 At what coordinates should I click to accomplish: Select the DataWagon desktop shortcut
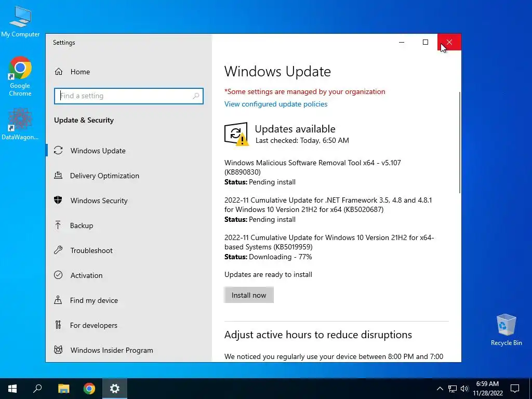click(x=20, y=124)
